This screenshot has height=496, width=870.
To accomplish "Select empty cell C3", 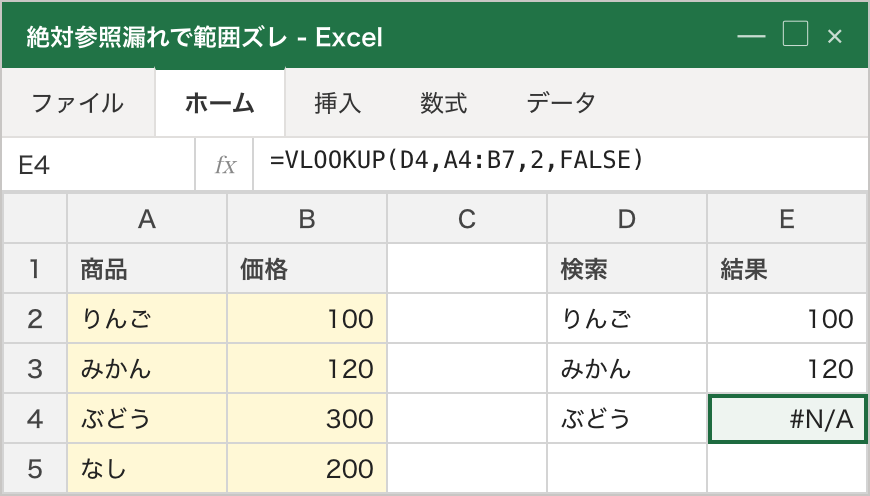I will point(467,368).
